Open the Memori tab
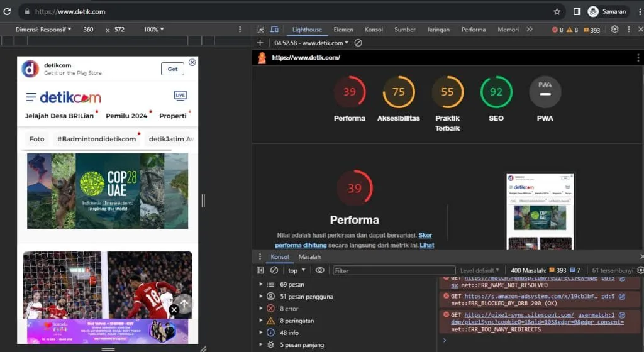This screenshot has height=352, width=644. (508, 30)
